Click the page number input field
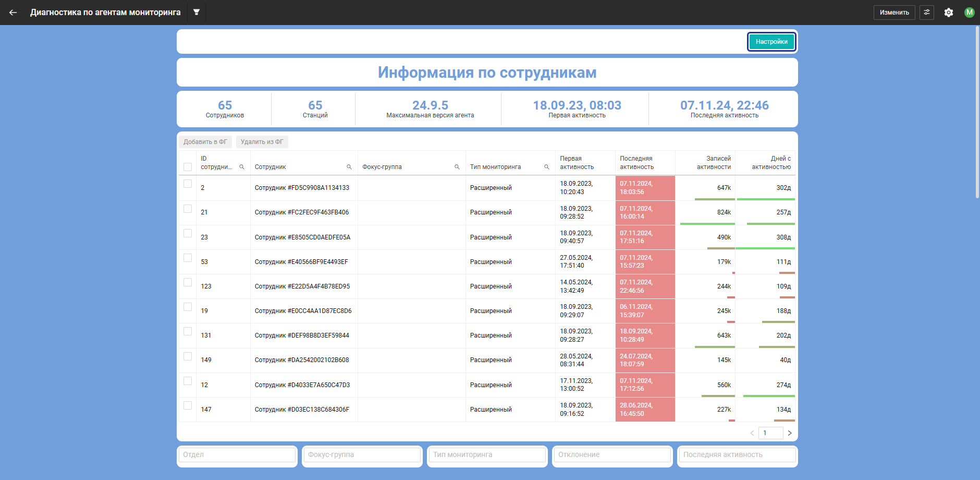The width and height of the screenshot is (980, 480). [x=771, y=433]
